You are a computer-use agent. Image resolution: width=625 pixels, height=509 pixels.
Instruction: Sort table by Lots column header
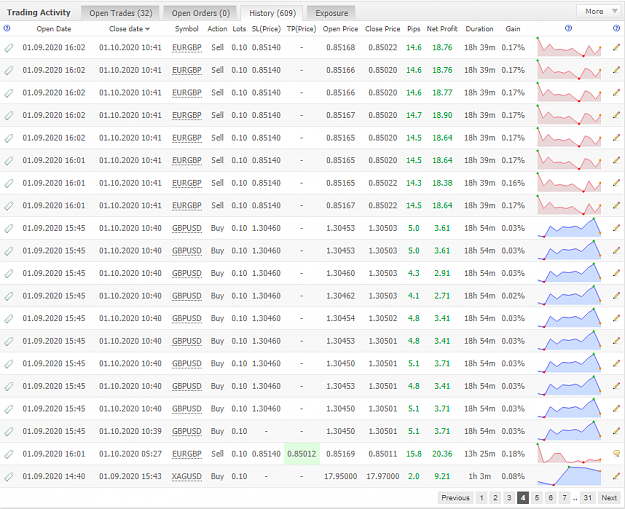pyautogui.click(x=239, y=29)
